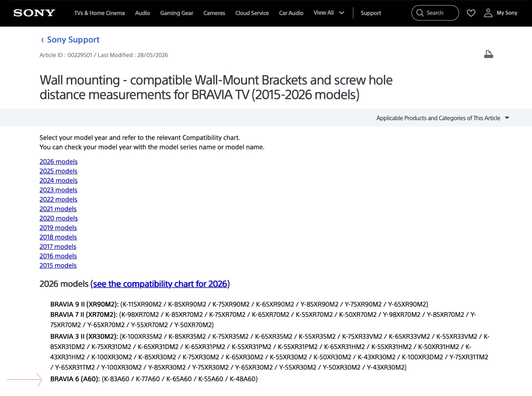Click the back chevron beside Sony Support
This screenshot has width=532, height=396.
click(x=42, y=40)
